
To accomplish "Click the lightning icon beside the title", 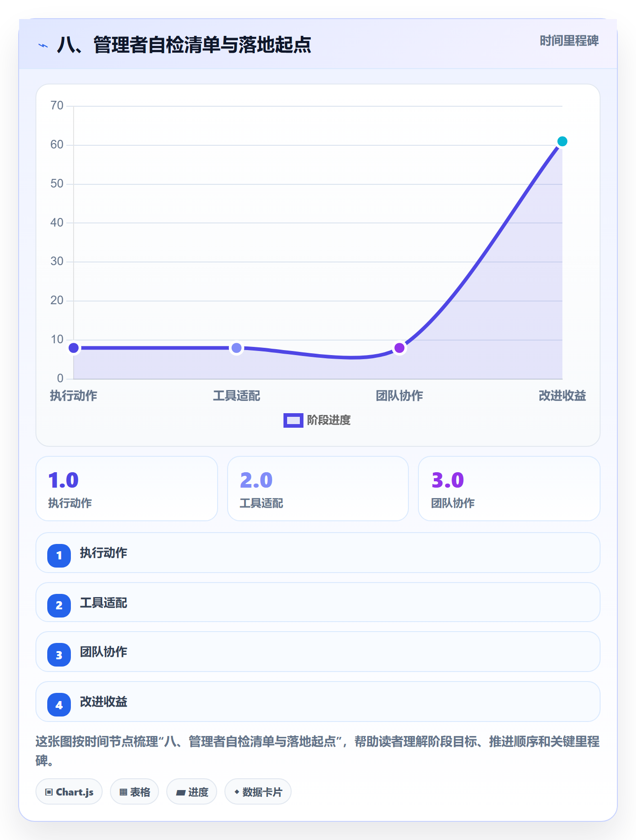I will click(x=43, y=45).
